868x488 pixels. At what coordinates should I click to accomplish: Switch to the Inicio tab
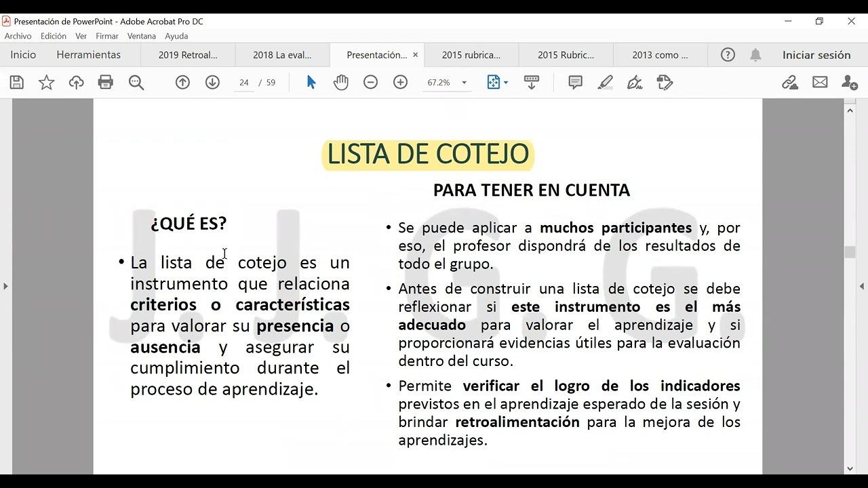click(24, 55)
